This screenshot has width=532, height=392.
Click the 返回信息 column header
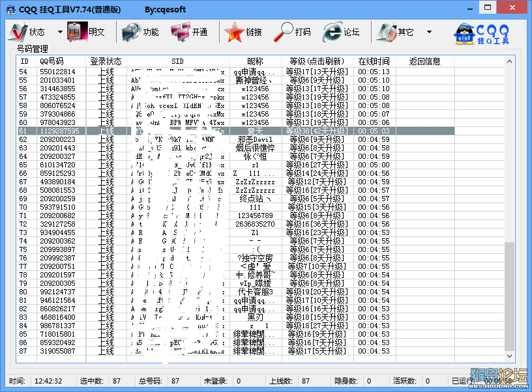pos(425,61)
